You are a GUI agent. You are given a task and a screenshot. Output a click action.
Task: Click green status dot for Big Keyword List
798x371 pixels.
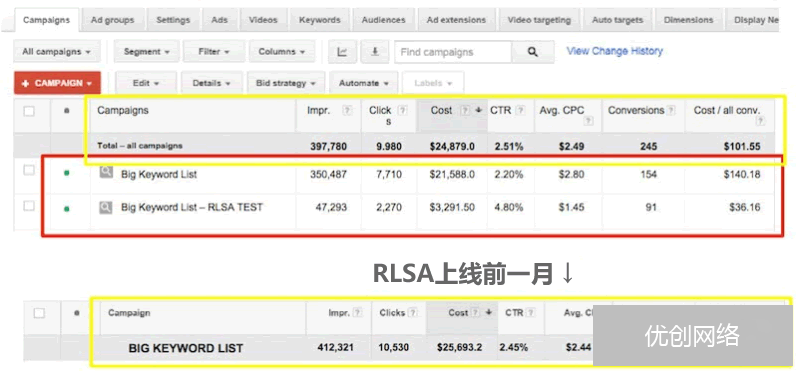pos(67,174)
